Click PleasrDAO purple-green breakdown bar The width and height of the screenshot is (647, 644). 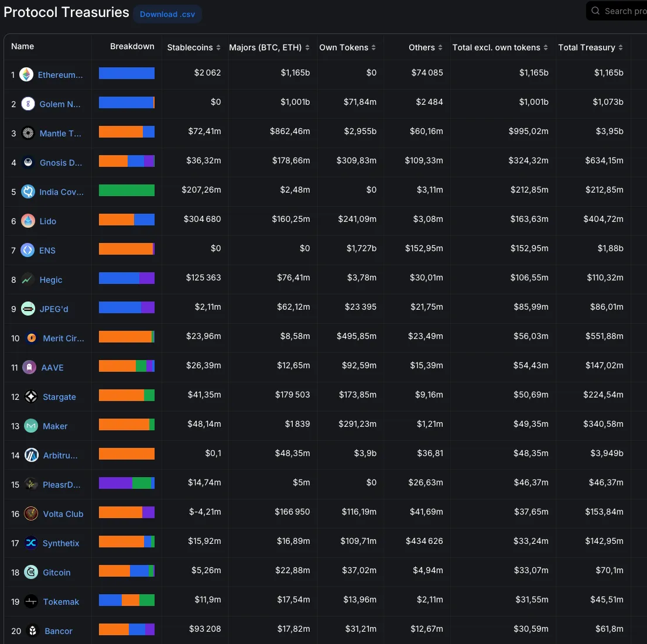(x=126, y=482)
